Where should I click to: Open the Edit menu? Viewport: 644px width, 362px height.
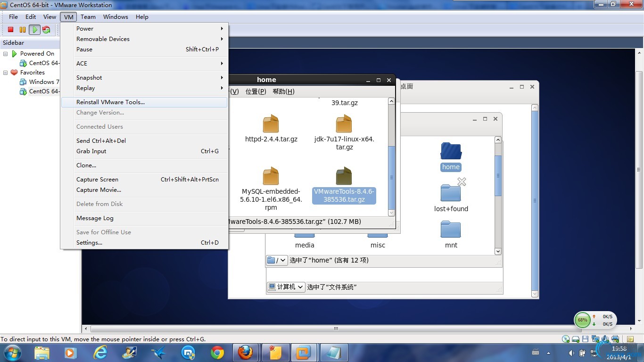point(31,16)
